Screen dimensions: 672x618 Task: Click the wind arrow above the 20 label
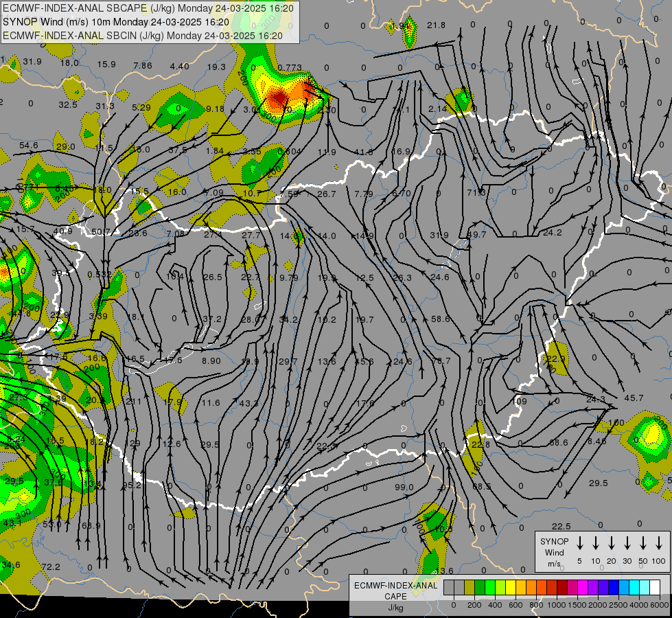pos(611,542)
